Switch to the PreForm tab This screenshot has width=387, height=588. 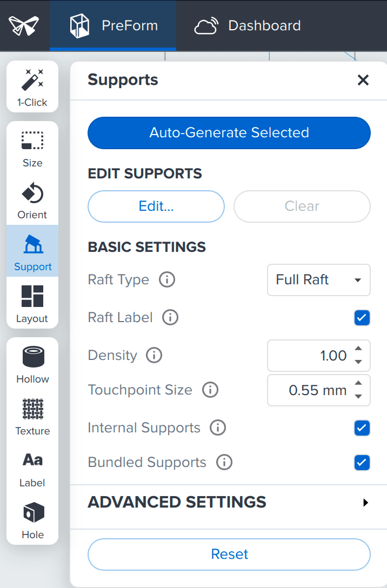[x=113, y=25]
